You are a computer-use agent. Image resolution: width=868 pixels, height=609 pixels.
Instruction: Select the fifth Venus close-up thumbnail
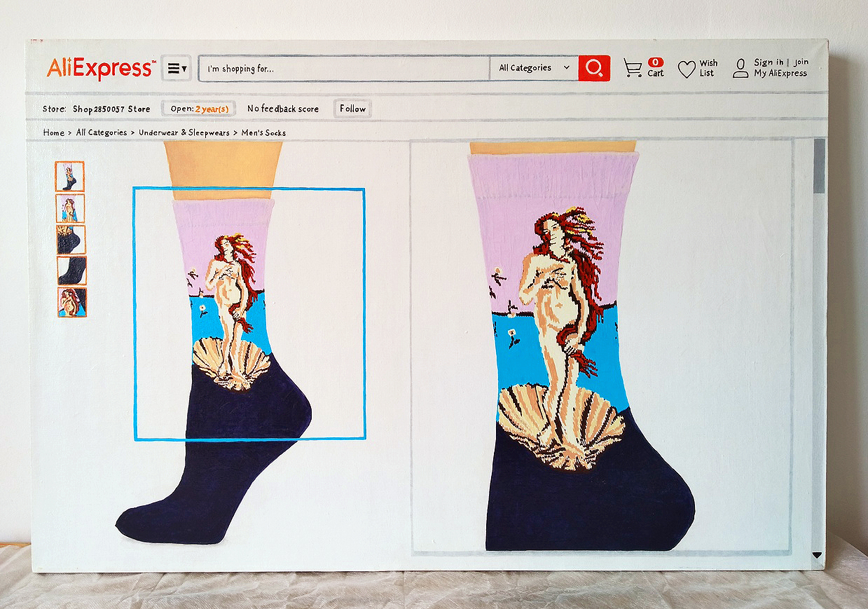coord(72,302)
